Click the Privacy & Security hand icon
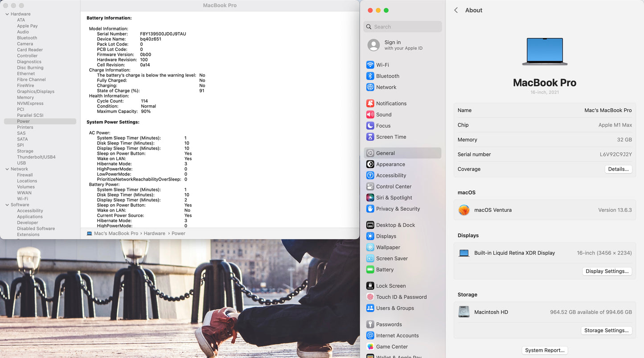 pyautogui.click(x=370, y=209)
